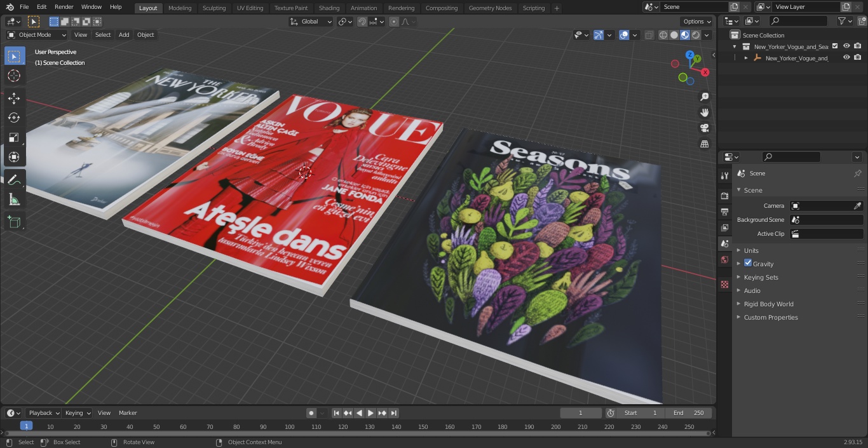Select the Select Box tool

pos(14,56)
